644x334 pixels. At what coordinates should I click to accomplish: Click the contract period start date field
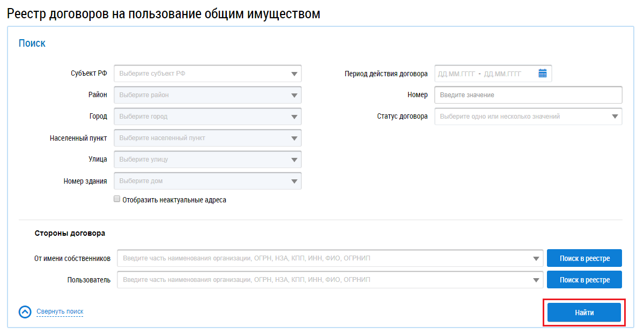(x=456, y=74)
